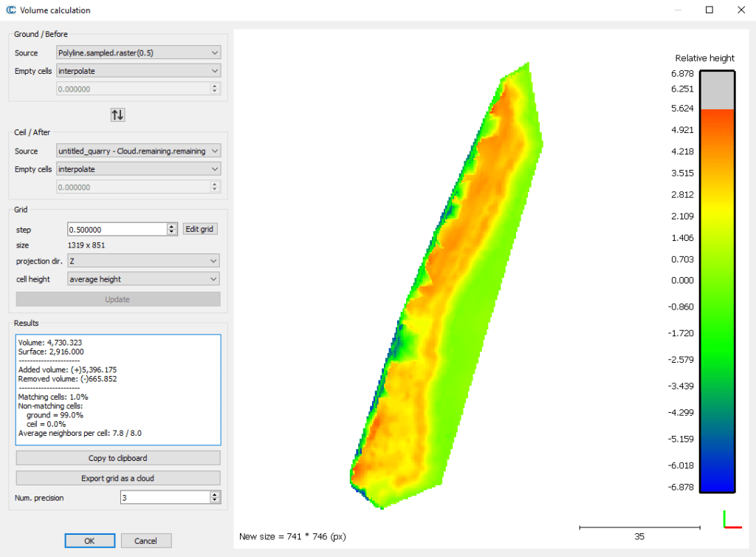Click inside the Results text box
Screen dimensions: 756x557
pos(118,389)
